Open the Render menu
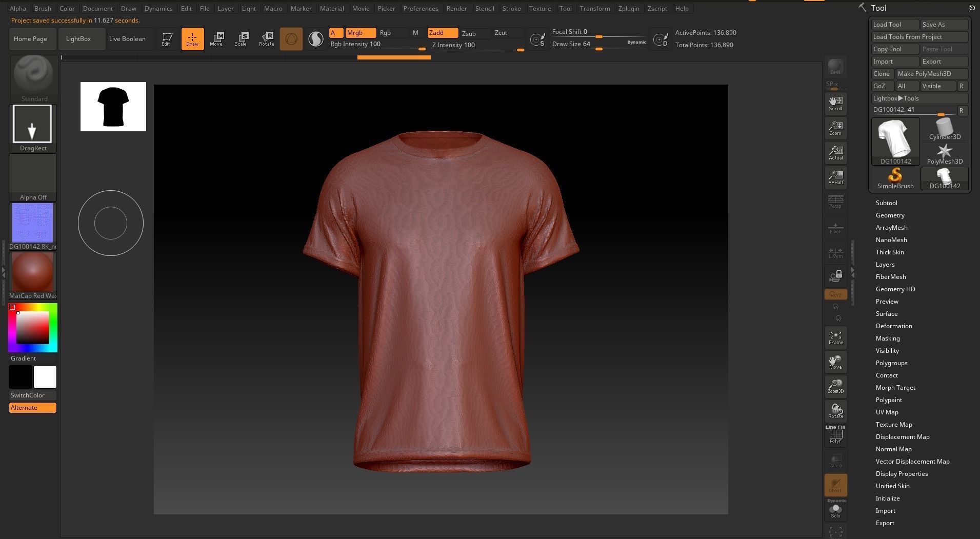980x539 pixels. coord(456,9)
